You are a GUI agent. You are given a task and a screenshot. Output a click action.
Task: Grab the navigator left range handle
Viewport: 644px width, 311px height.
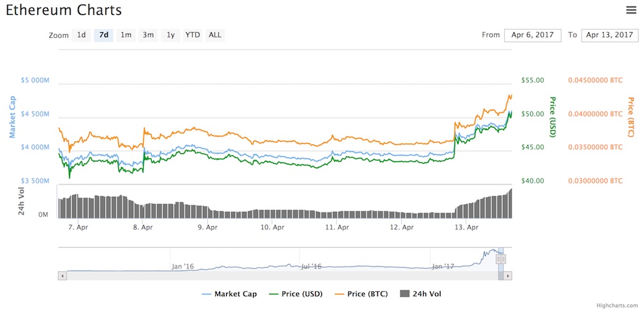point(498,259)
